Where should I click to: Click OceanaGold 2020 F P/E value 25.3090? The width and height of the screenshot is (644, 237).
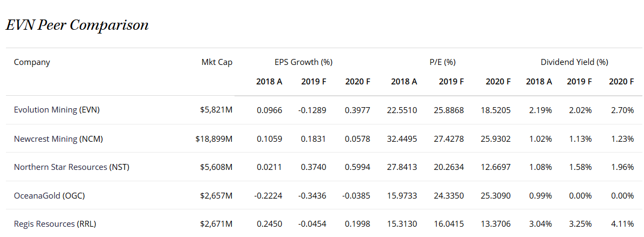496,195
